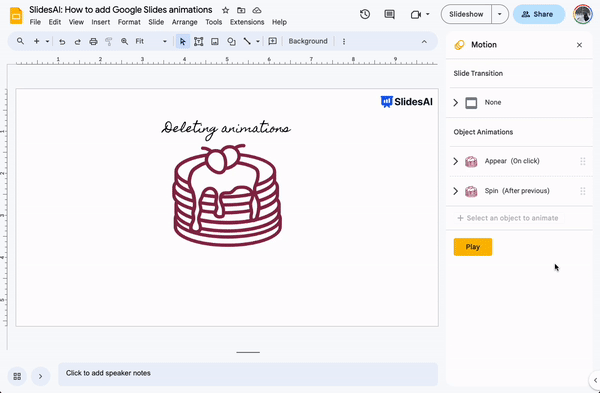Image resolution: width=600 pixels, height=393 pixels.
Task: Play the animations preview
Action: point(473,247)
